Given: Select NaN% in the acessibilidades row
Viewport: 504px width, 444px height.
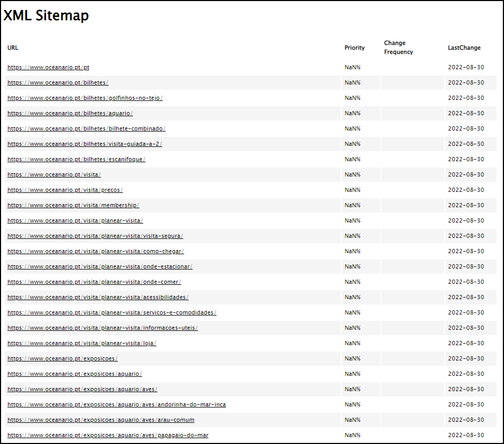Looking at the screenshot, I should point(352,298).
